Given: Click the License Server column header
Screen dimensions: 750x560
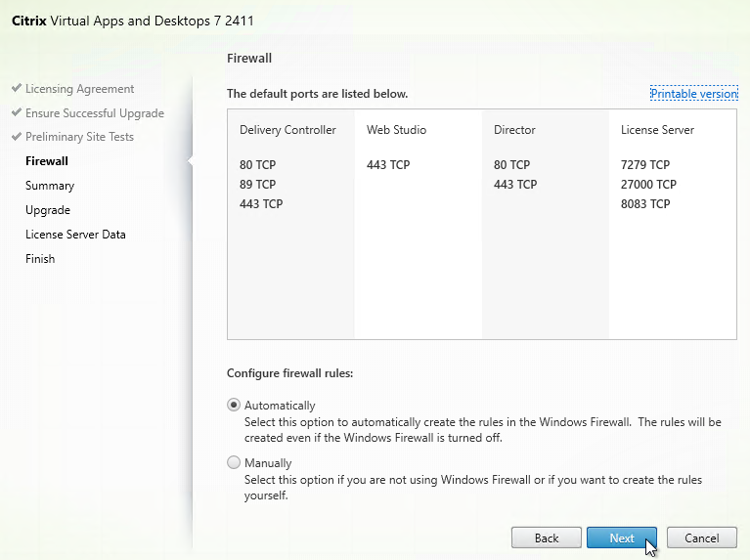Looking at the screenshot, I should click(x=657, y=130).
